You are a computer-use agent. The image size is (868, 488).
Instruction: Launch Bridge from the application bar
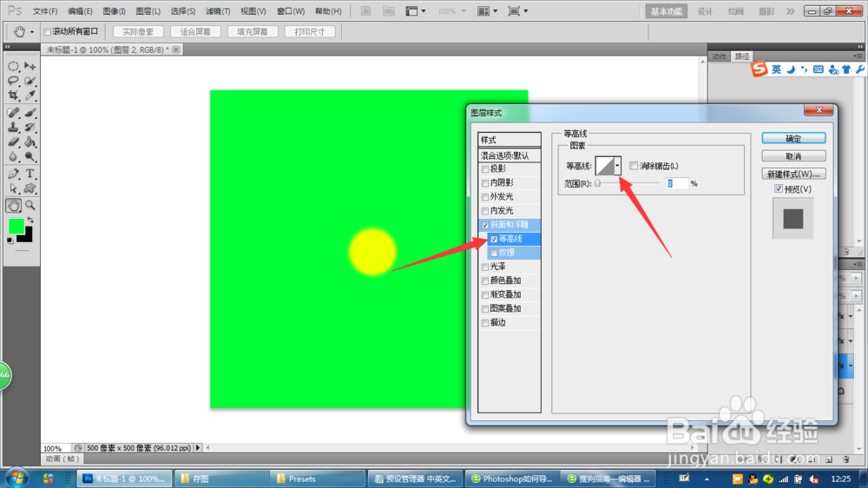366,11
